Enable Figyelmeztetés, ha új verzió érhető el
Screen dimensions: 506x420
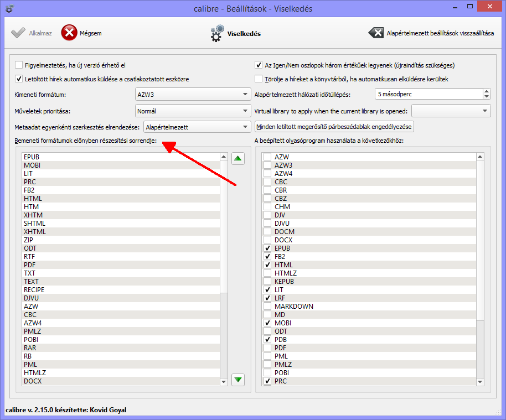click(x=19, y=65)
